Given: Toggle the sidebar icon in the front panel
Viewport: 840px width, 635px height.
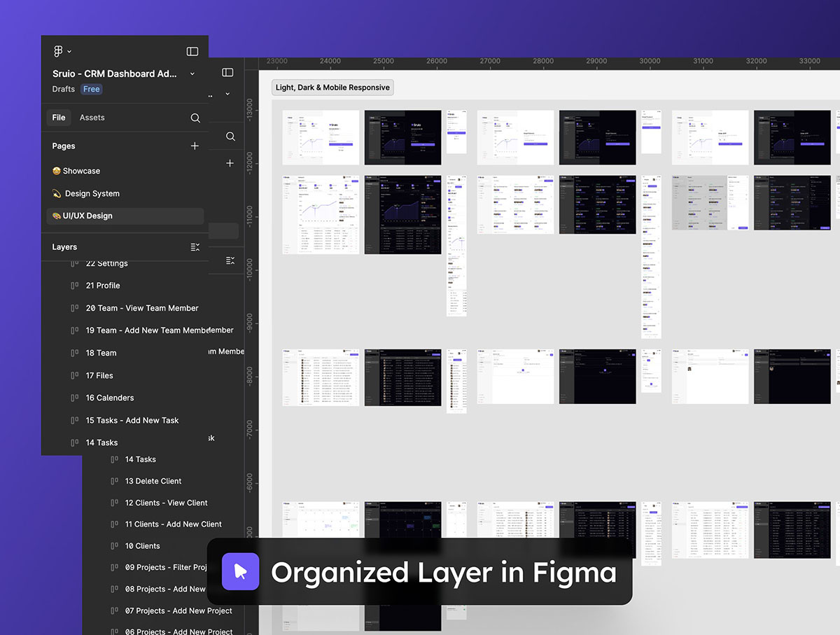Looking at the screenshot, I should [192, 51].
